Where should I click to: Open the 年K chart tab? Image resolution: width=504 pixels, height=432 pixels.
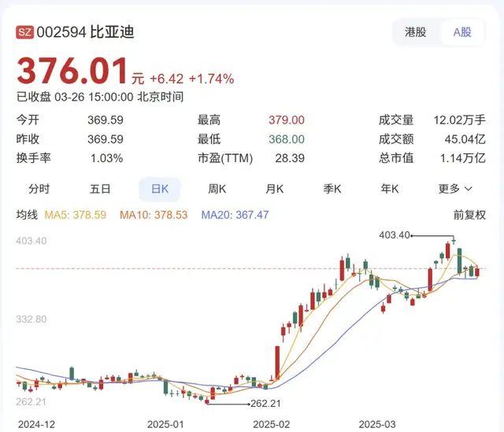coord(390,189)
